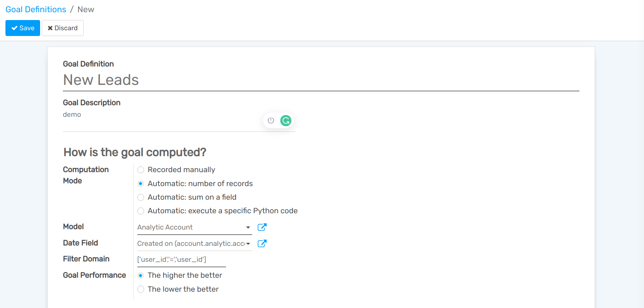
Task: Navigate to Goal Definitions via breadcrumb
Action: [x=35, y=9]
